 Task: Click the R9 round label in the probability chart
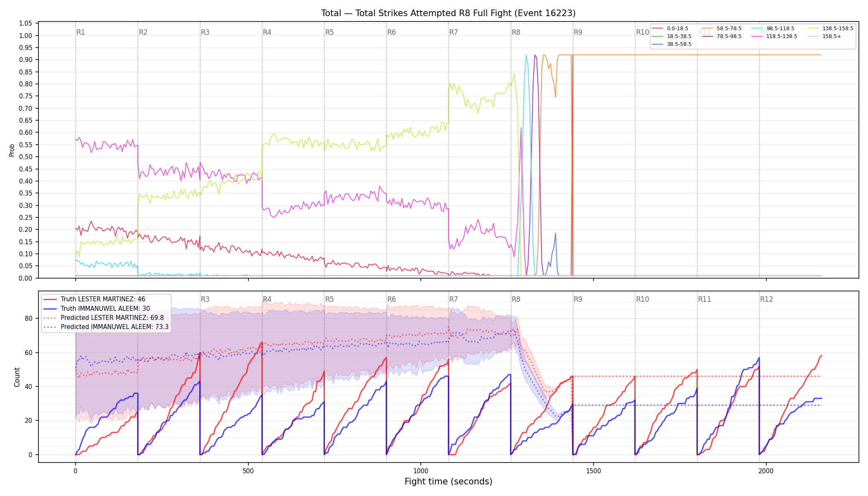coord(578,32)
